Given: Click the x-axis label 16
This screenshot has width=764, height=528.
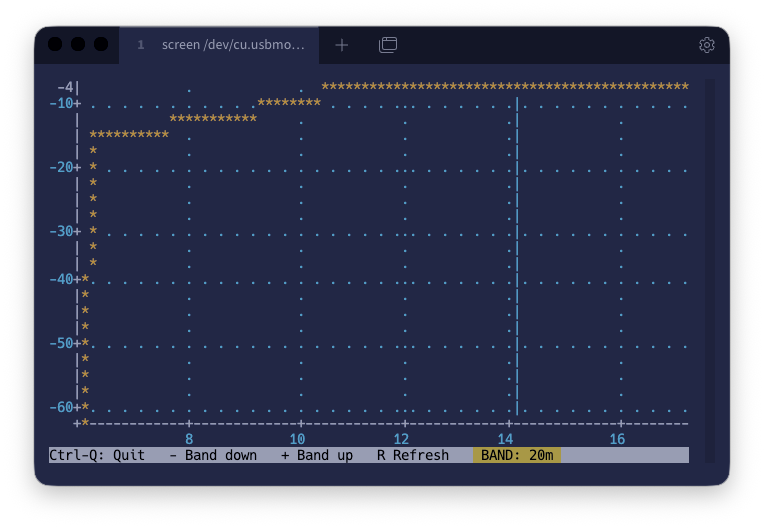Looking at the screenshot, I should click(x=617, y=439).
